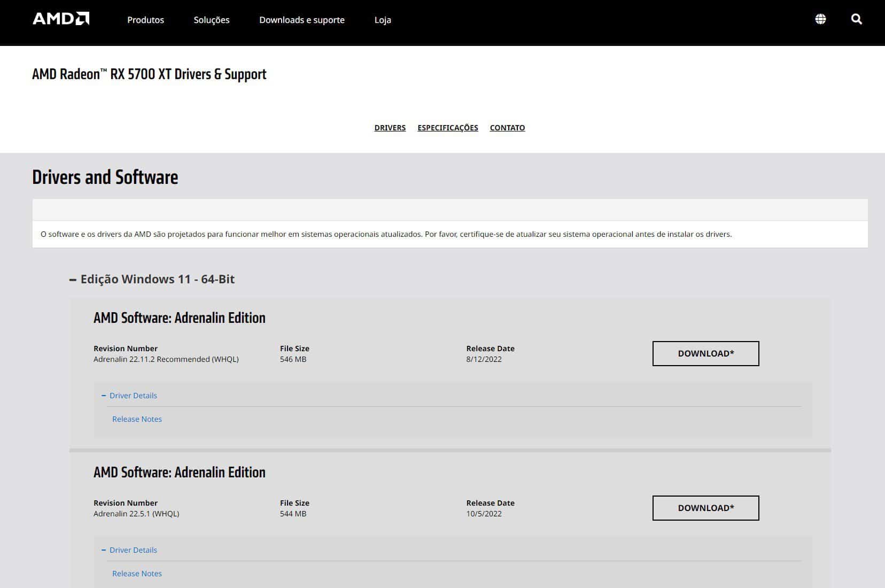Click the AMD logo in header
The width and height of the screenshot is (885, 588).
click(x=61, y=19)
